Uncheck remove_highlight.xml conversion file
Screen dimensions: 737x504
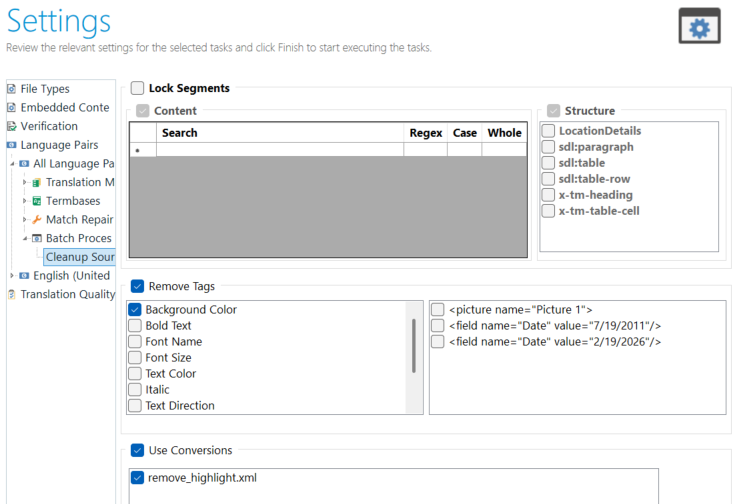[x=137, y=478]
